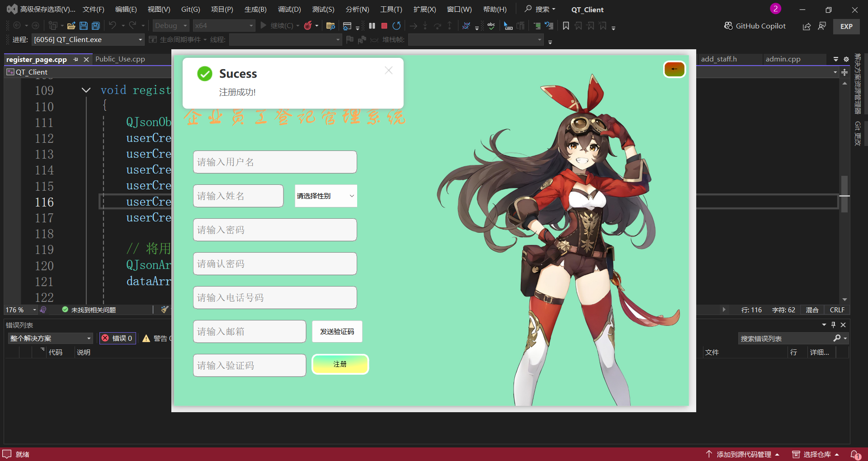The image size is (868, 461).
Task: Open the 请选择性别 gender dropdown
Action: tap(325, 196)
